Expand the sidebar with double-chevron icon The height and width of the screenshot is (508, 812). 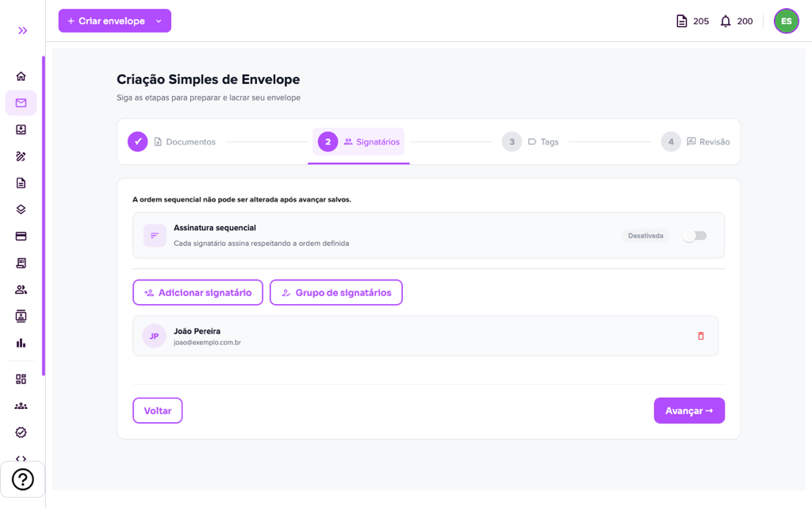coord(22,31)
